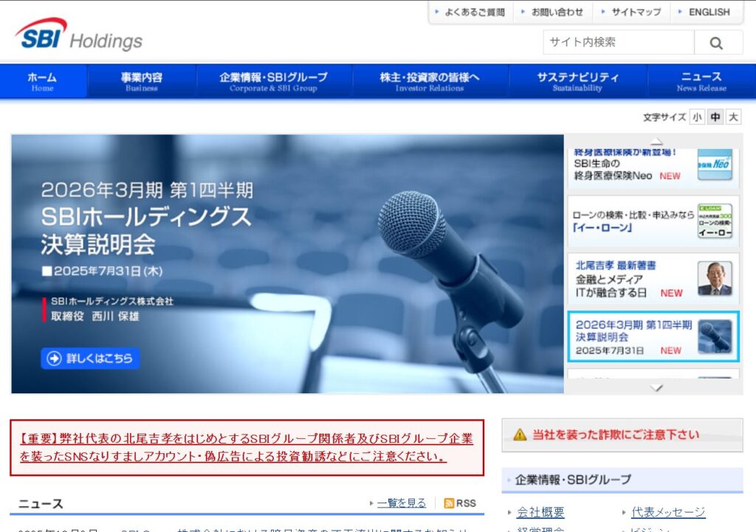Image resolution: width=756 pixels, height=532 pixels.
Task: Open the サステナビリティ menu item
Action: 577,81
